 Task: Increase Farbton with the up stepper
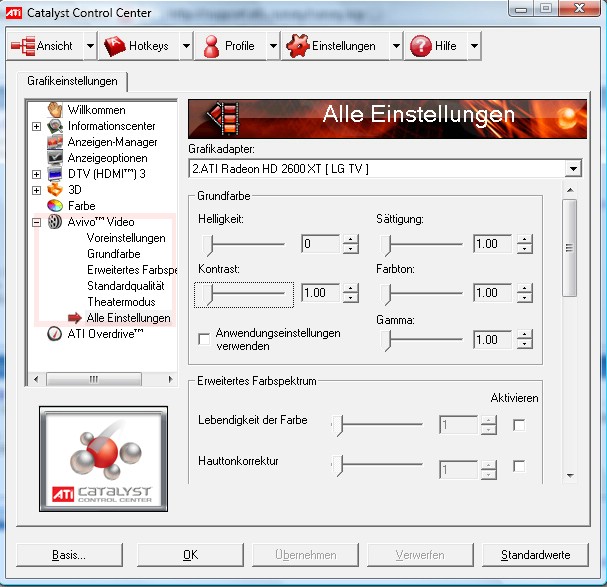pyautogui.click(x=525, y=288)
